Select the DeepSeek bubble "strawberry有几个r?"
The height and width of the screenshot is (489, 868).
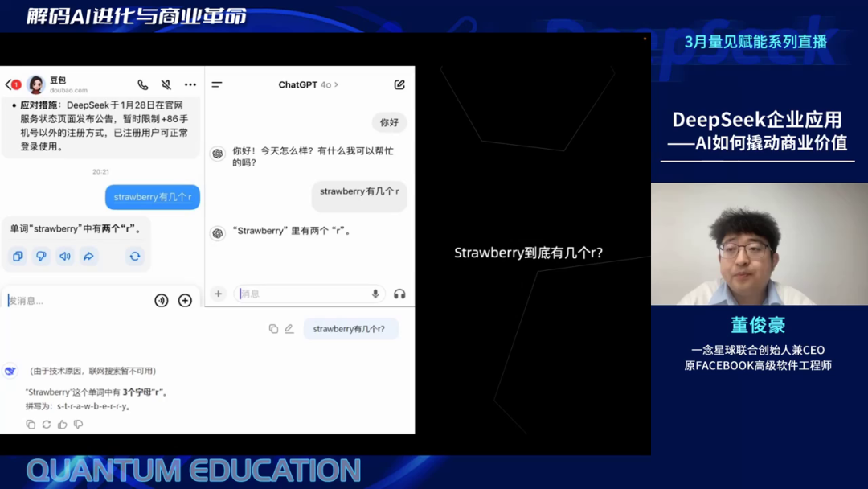click(350, 329)
